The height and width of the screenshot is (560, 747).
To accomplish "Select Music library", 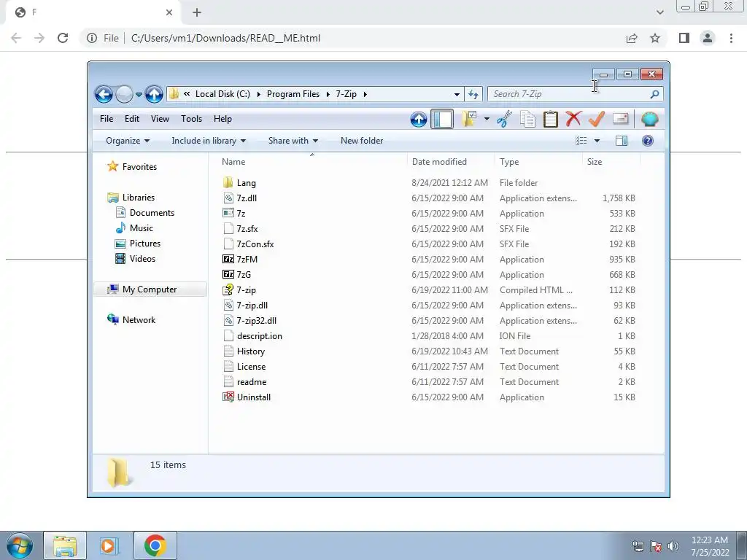I will click(x=141, y=228).
